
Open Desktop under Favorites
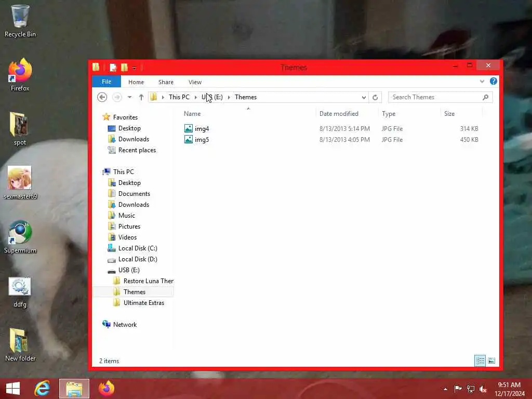tap(129, 128)
